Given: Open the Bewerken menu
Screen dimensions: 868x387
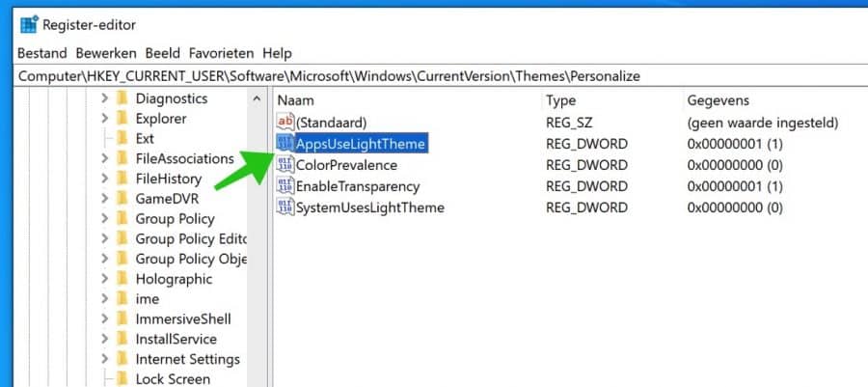Looking at the screenshot, I should [106, 53].
